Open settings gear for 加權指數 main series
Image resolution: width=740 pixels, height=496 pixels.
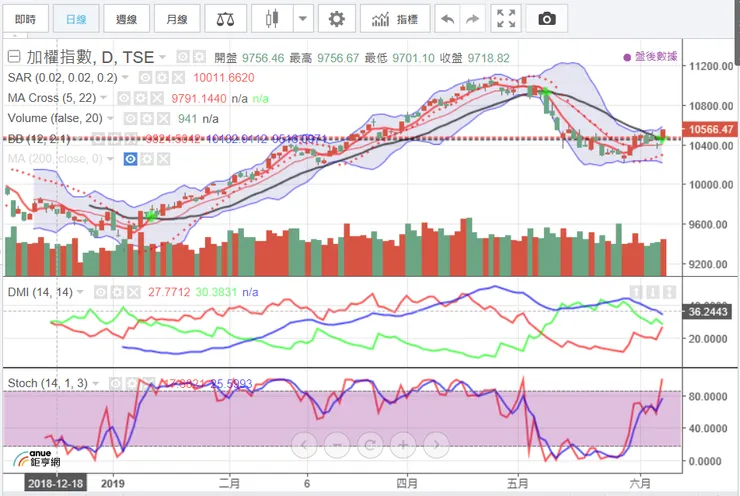[199, 58]
